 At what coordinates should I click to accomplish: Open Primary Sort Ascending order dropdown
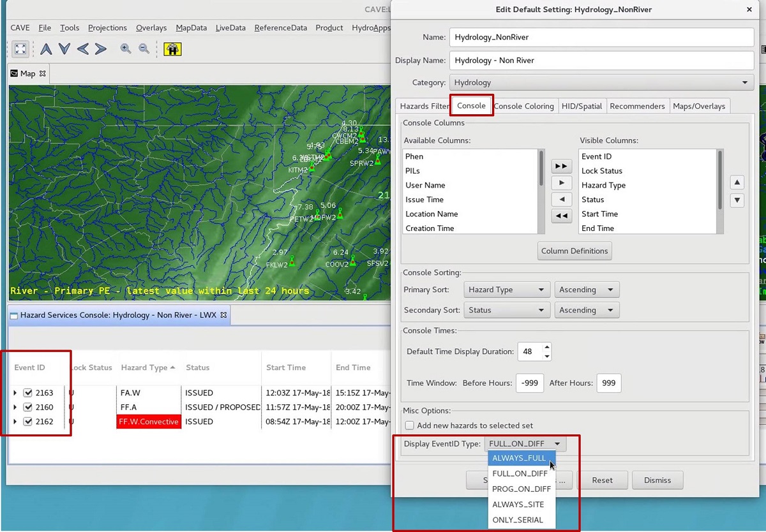[587, 290]
